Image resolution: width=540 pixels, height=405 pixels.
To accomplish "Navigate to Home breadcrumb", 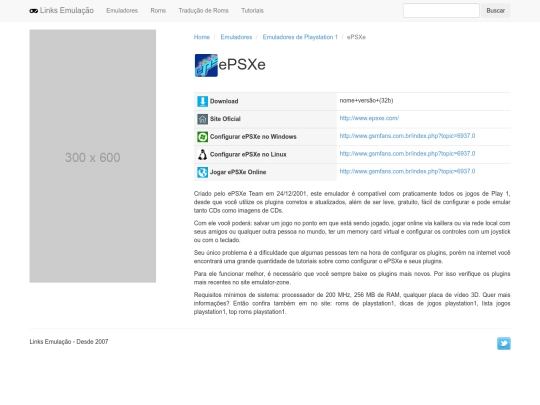I will tap(202, 37).
